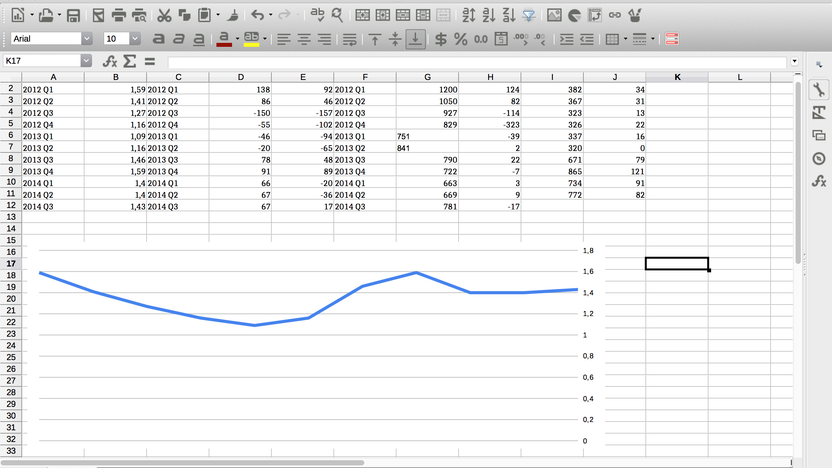Insert a hyperlink
Viewport: 832px width, 468px height.
click(x=615, y=15)
